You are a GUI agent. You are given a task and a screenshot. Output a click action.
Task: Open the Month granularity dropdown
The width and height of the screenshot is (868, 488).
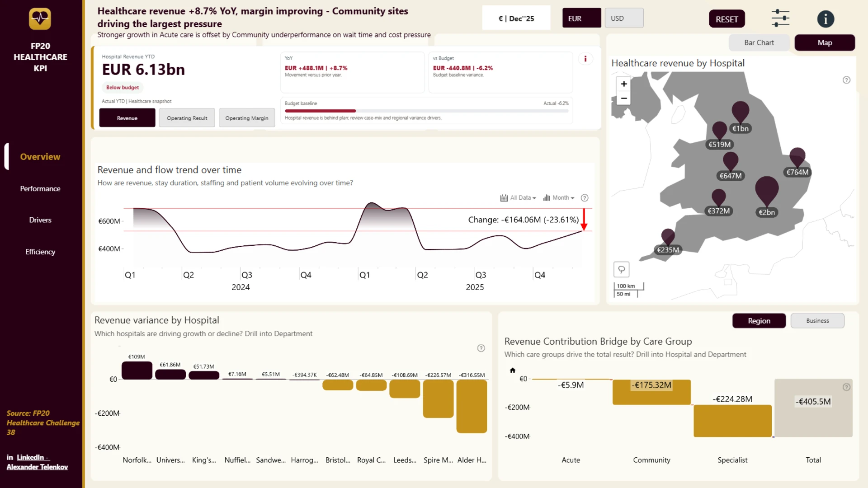(559, 198)
